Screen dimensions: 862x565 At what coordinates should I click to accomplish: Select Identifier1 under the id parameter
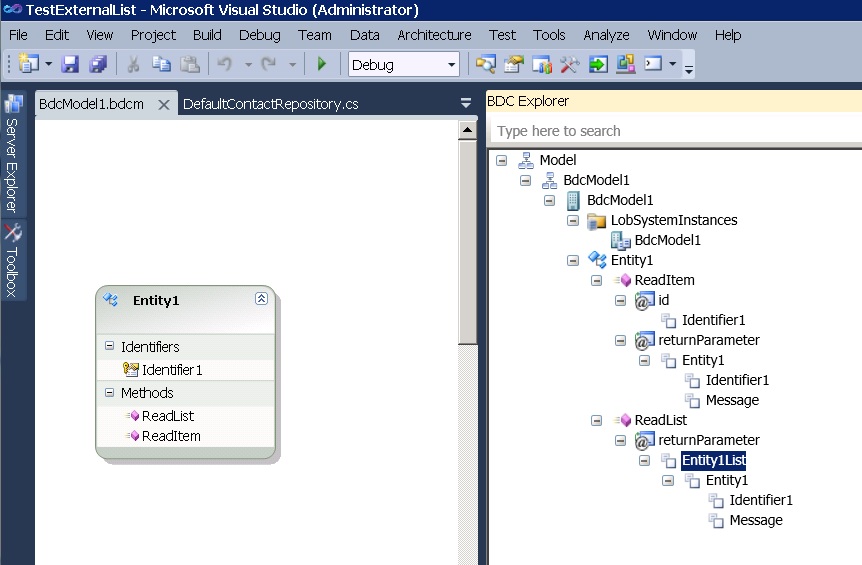(714, 320)
